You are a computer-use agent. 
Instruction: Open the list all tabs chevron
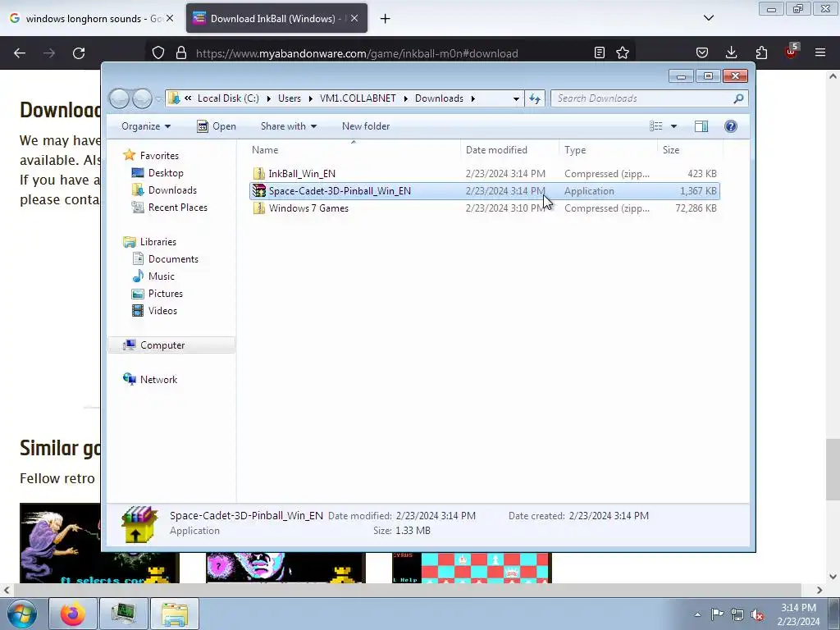point(709,18)
